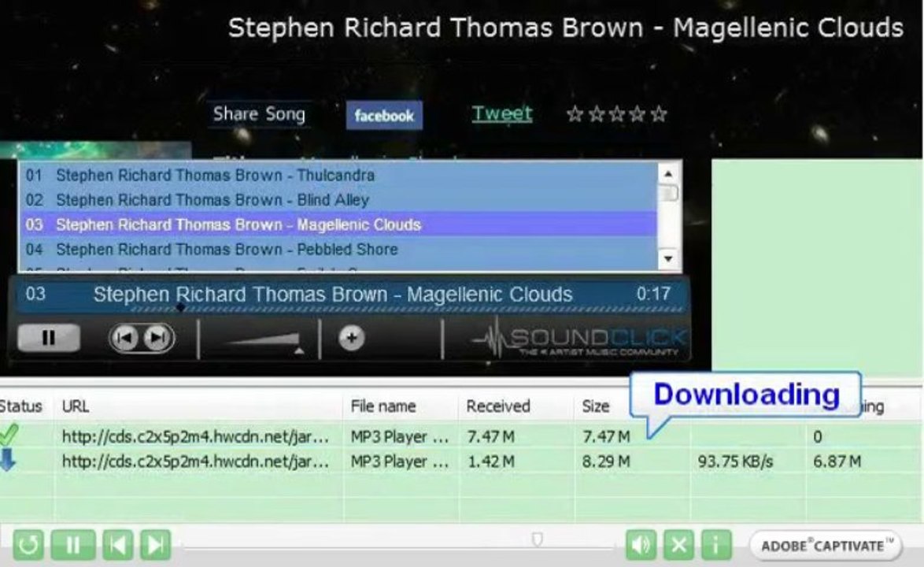This screenshot has width=924, height=567.
Task: Go forward one slide in Captivate
Action: point(156,545)
